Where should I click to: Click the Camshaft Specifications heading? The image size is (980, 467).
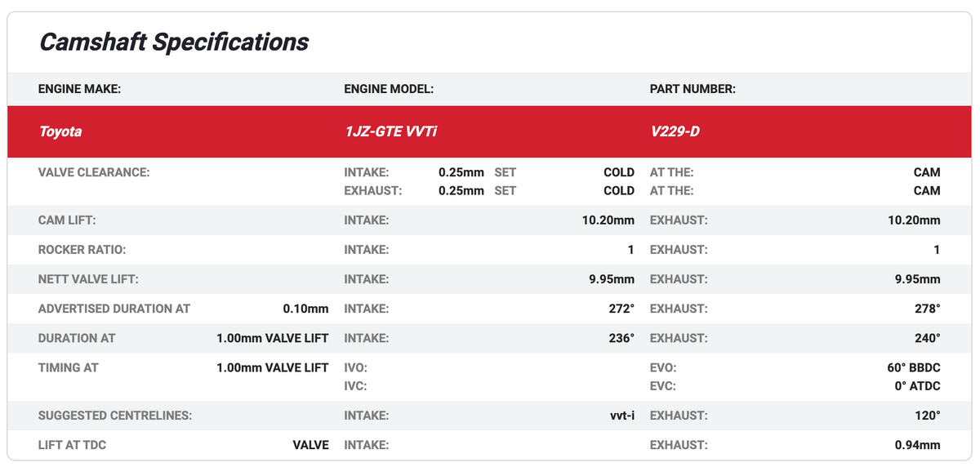click(174, 42)
